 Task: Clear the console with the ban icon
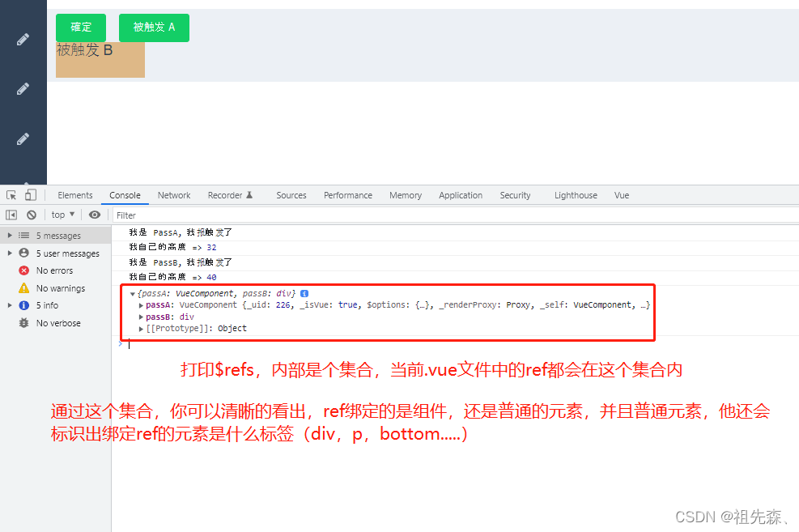coord(32,215)
